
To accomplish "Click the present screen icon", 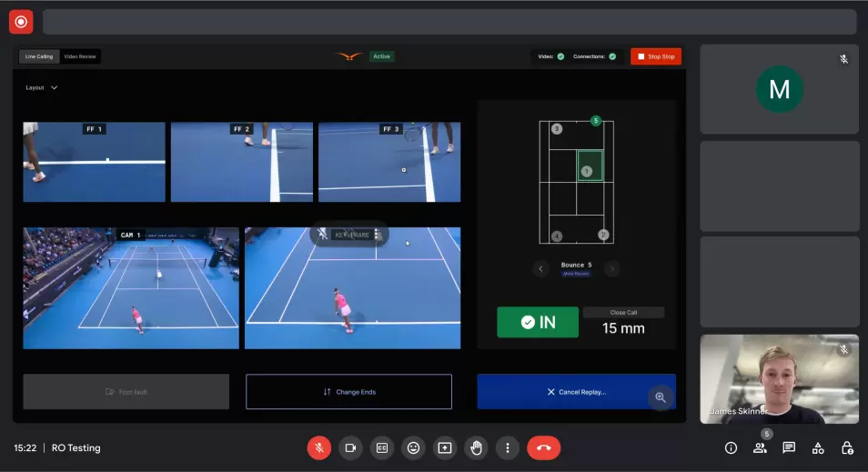I will [445, 447].
